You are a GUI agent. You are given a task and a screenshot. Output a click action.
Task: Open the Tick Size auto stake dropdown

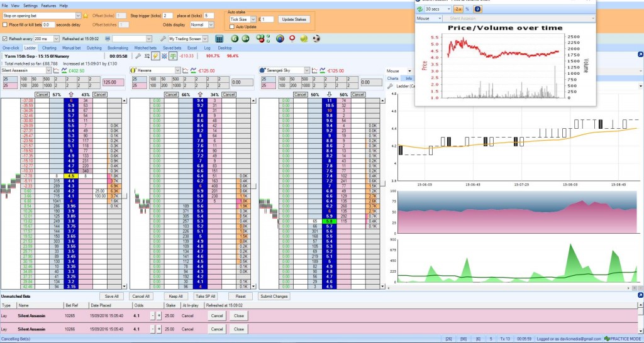(253, 19)
